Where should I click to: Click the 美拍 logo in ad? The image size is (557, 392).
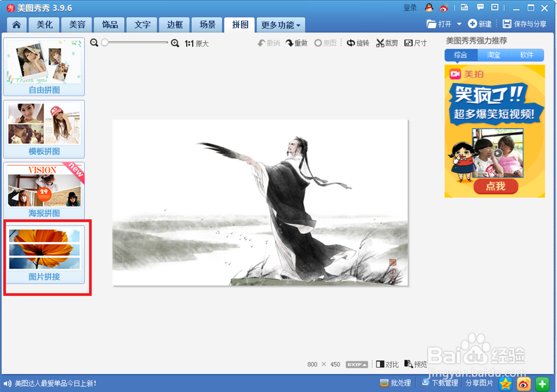pos(466,74)
